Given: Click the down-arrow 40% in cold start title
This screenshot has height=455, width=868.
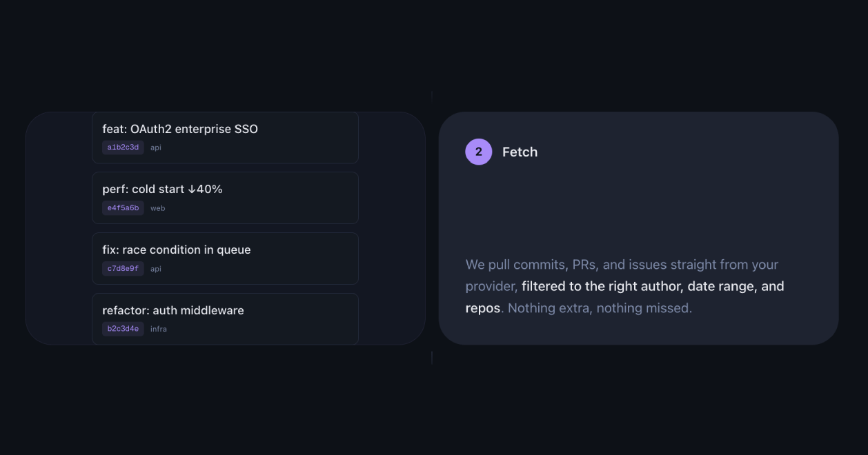Looking at the screenshot, I should point(205,189).
